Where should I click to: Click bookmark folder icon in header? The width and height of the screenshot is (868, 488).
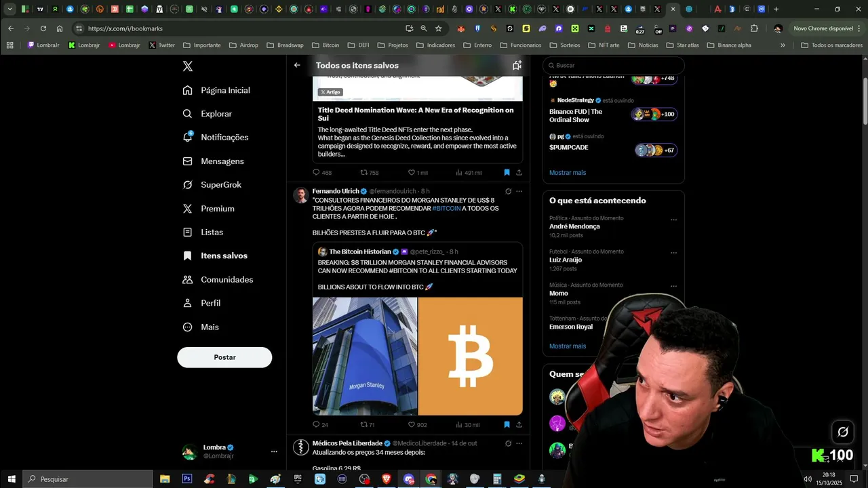click(x=517, y=65)
